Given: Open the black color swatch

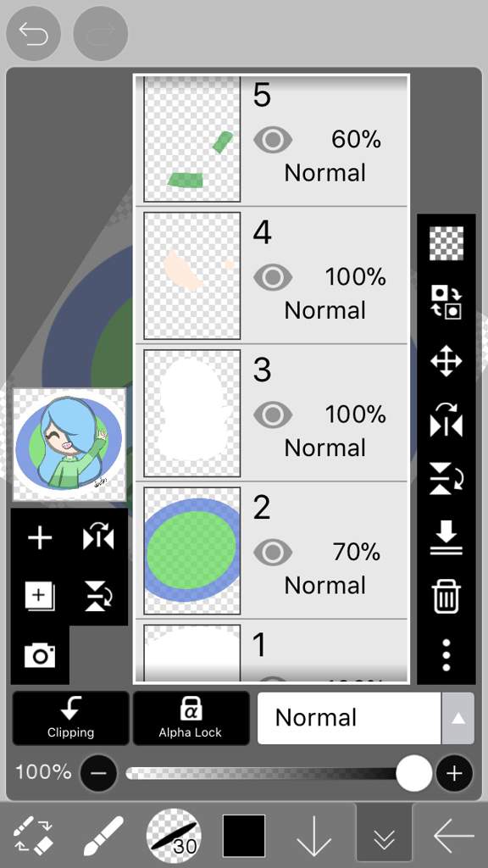Looking at the screenshot, I should [244, 835].
